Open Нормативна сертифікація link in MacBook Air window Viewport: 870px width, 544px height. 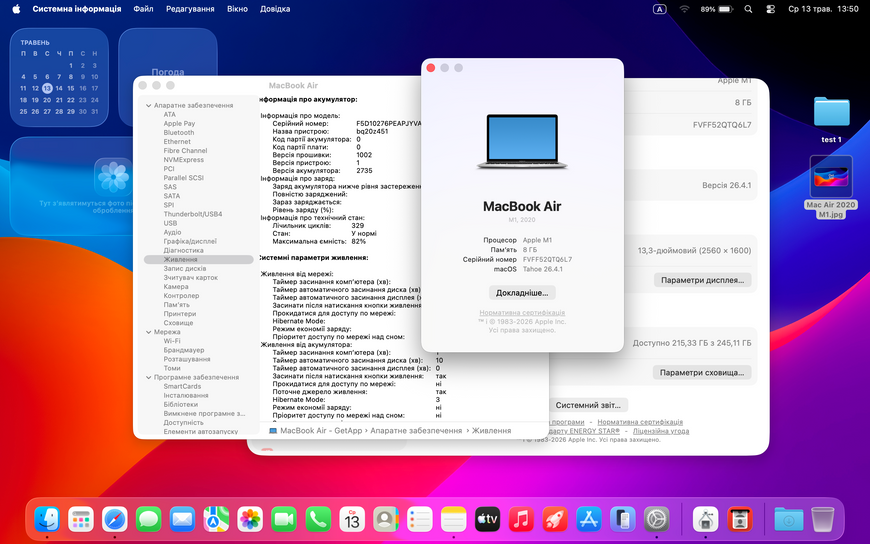coord(522,313)
